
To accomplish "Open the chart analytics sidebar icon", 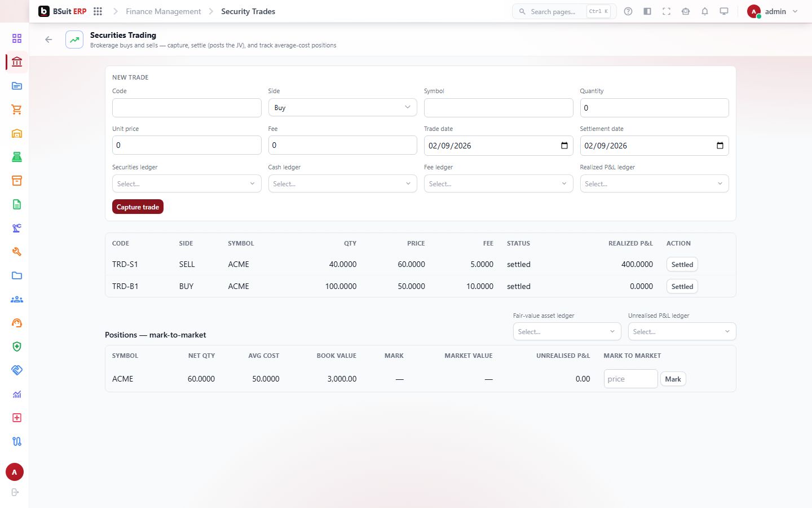I will click(x=17, y=394).
